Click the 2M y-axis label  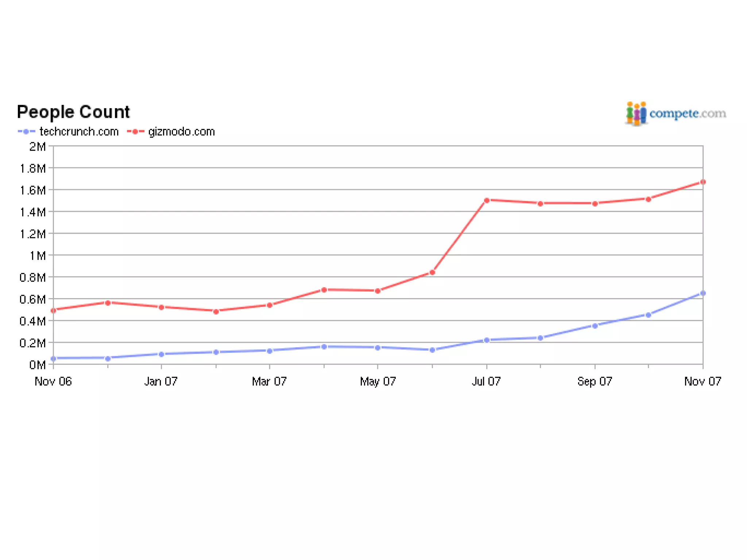37,147
